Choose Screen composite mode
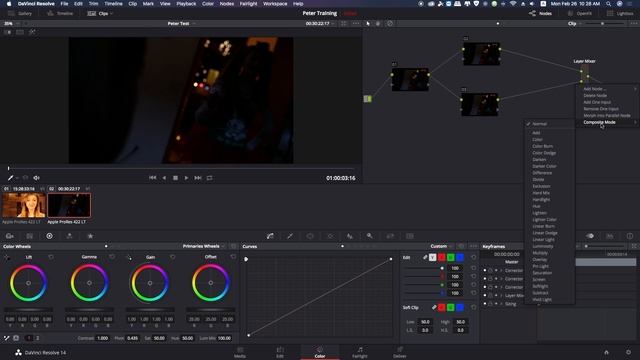Image resolution: width=640 pixels, height=360 pixels. pyautogui.click(x=539, y=280)
